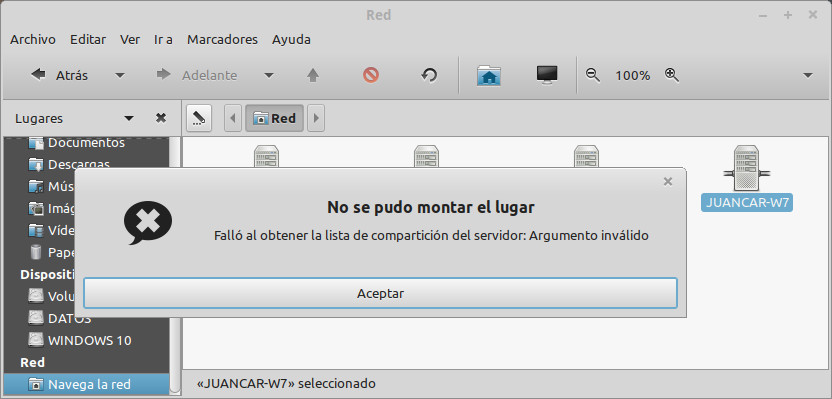Open the Ir a menu
832x399 pixels.
163,39
